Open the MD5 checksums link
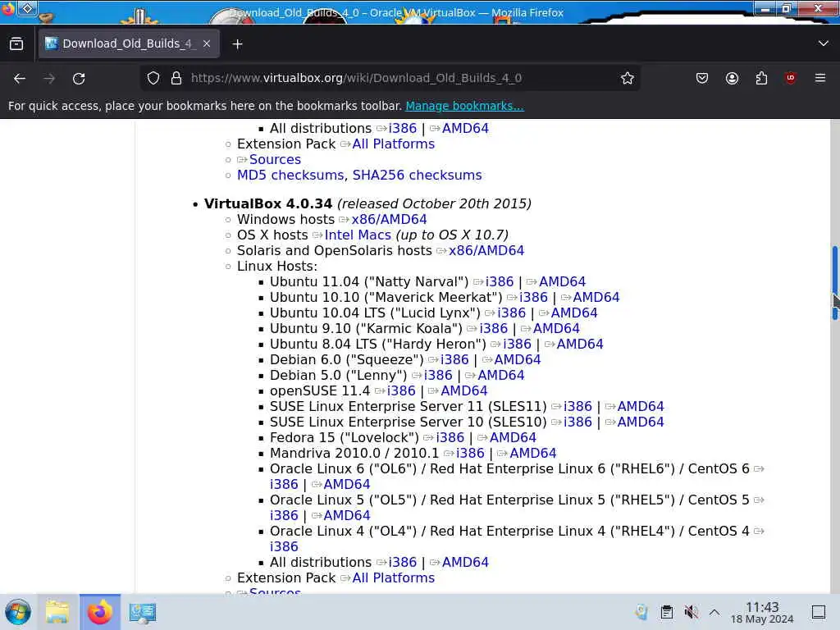 point(290,176)
